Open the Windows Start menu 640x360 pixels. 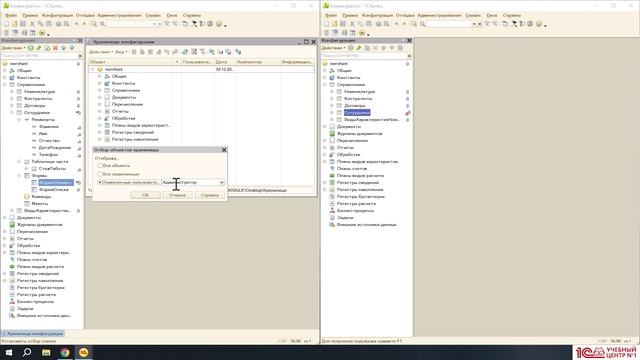click(8, 352)
